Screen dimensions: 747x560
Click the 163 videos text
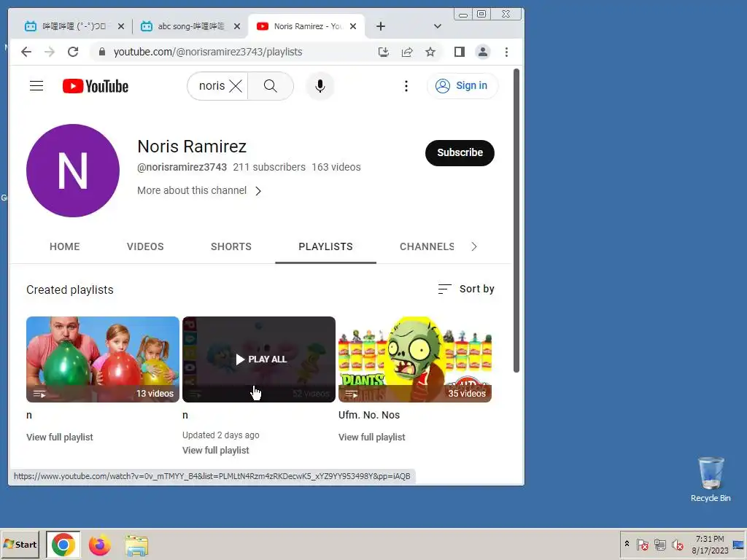pos(336,167)
